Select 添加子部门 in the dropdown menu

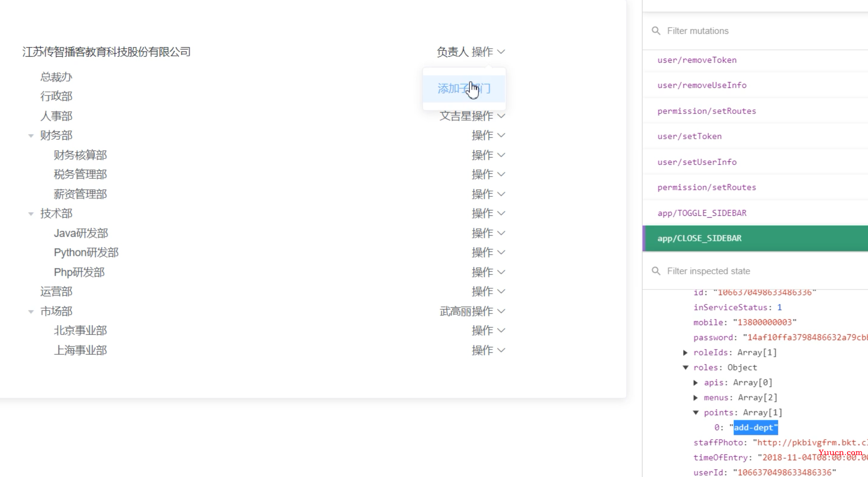coord(464,88)
